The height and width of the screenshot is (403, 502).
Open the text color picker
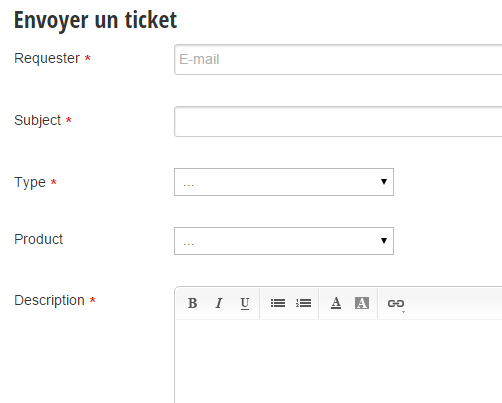pos(336,303)
